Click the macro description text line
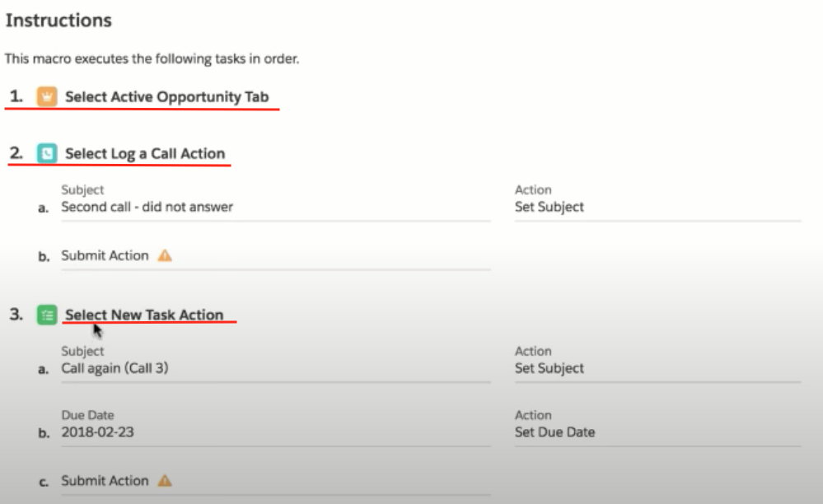 (152, 58)
